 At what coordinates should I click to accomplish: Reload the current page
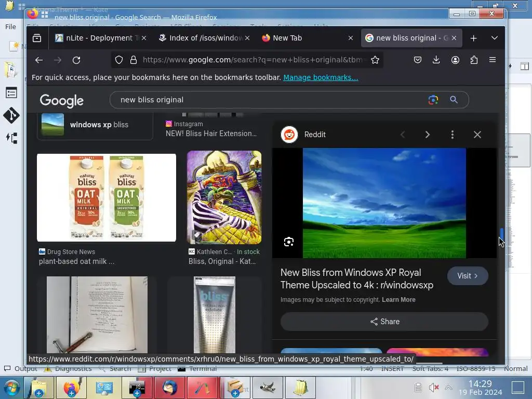click(76, 60)
